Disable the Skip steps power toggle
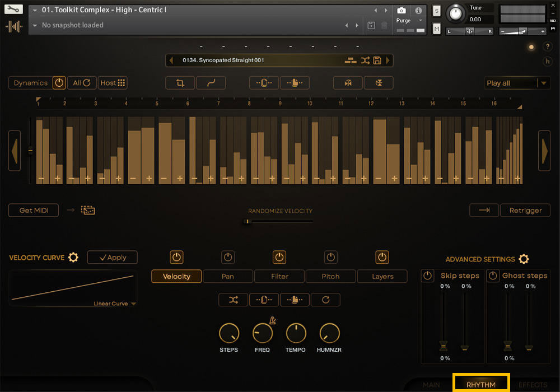Image resolution: width=560 pixels, height=392 pixels. (x=428, y=276)
